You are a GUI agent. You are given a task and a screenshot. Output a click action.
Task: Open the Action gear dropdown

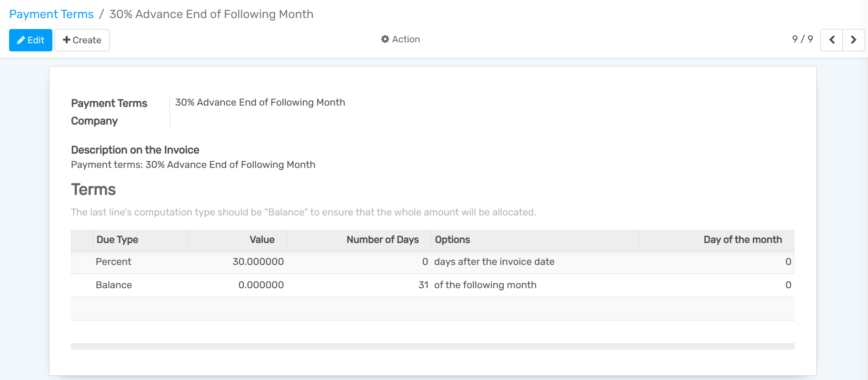tap(400, 39)
